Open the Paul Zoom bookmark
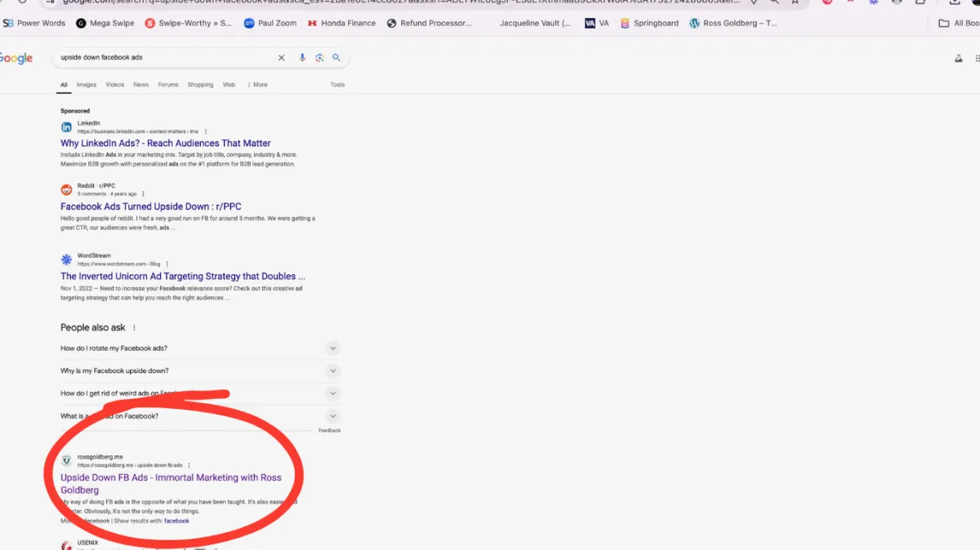This screenshot has width=980, height=550. (270, 24)
